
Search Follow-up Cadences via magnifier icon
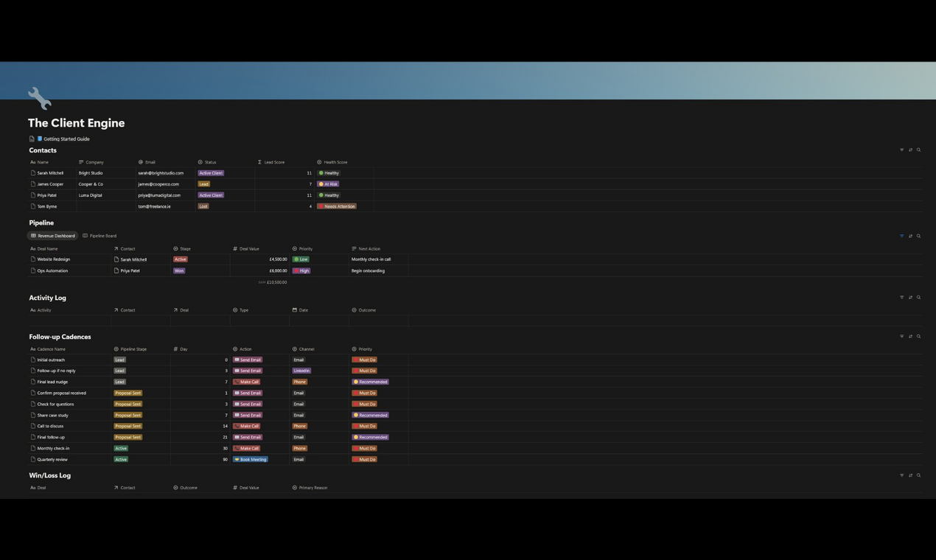pyautogui.click(x=918, y=336)
